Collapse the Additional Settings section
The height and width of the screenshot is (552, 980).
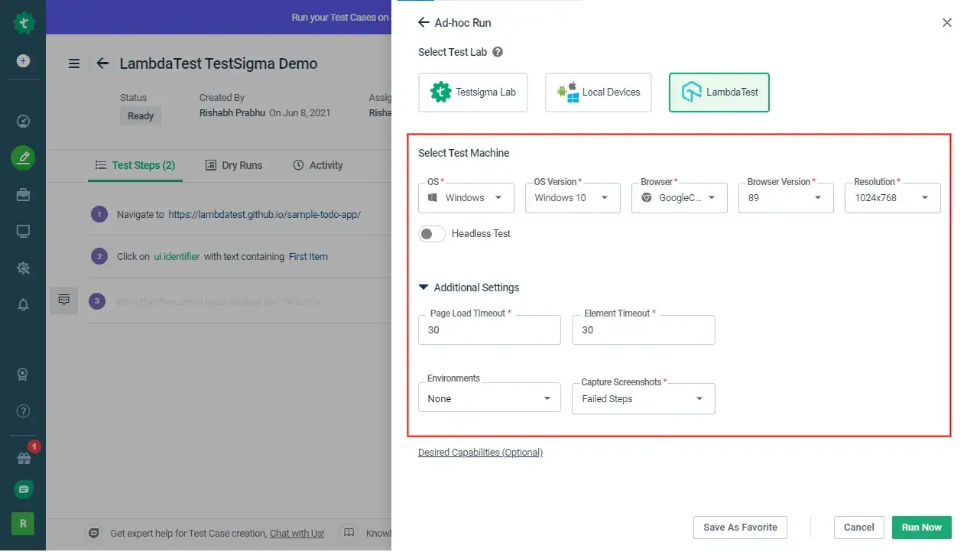click(x=424, y=287)
